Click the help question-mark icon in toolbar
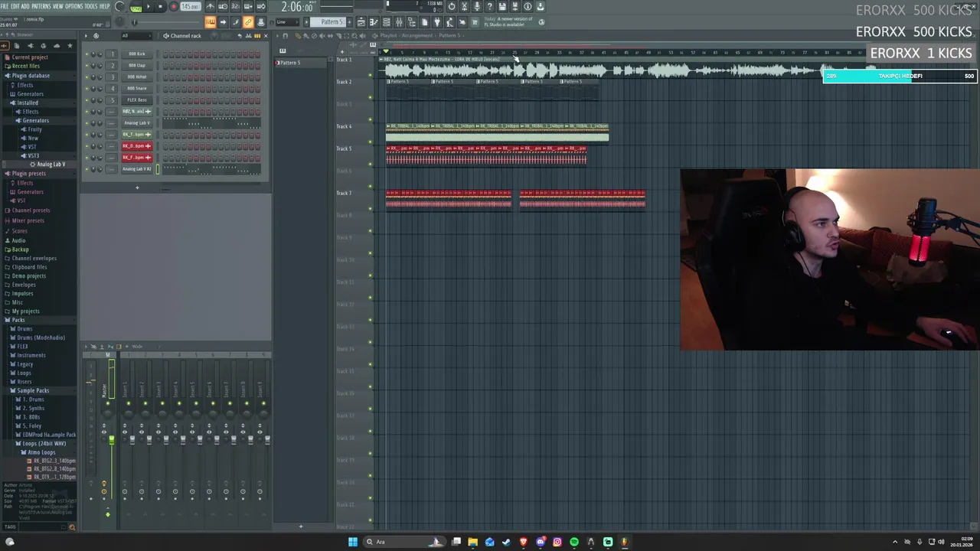 point(489,6)
